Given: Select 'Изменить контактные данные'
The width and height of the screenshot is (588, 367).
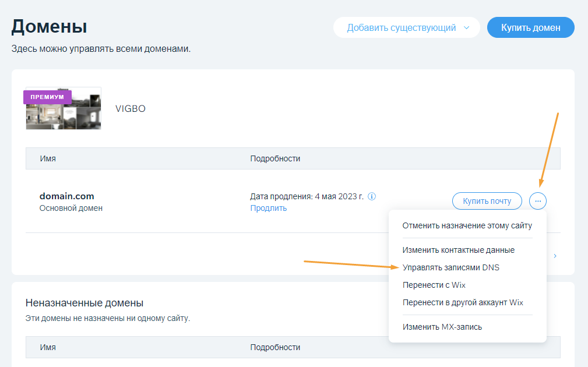Looking at the screenshot, I should tap(458, 250).
